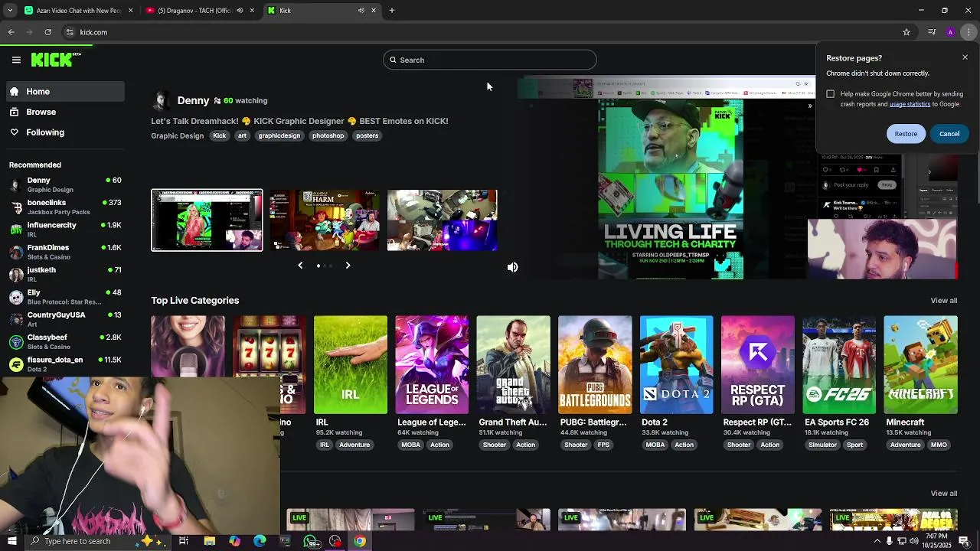Open recommended channel boneclinks
This screenshot has height=551, width=980.
click(x=64, y=207)
